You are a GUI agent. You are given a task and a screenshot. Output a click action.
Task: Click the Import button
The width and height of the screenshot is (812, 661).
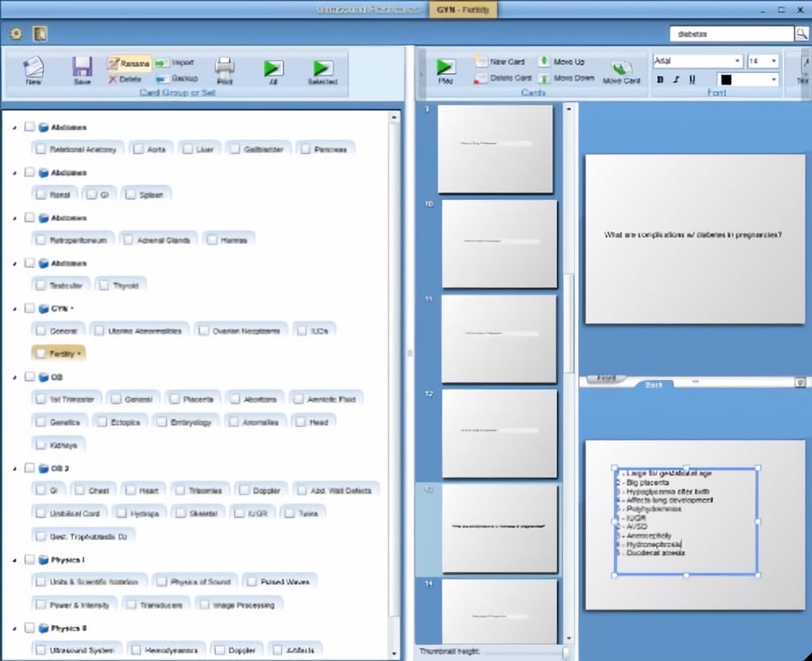[175, 63]
